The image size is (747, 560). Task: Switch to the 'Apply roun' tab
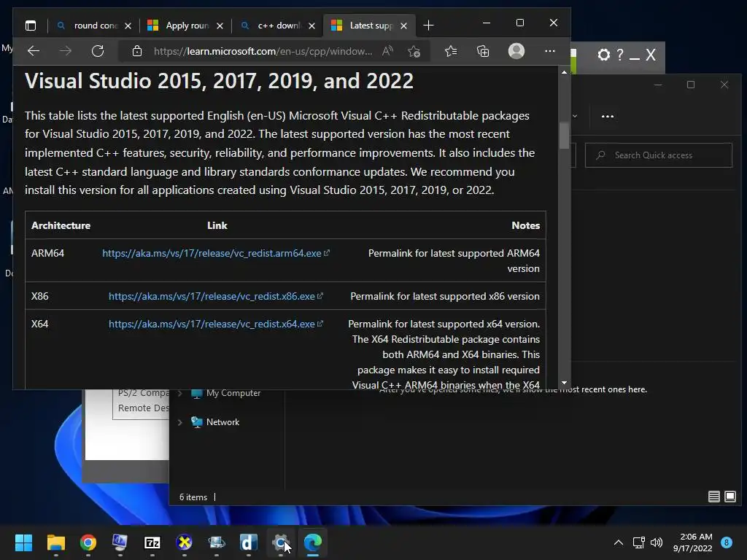(185, 26)
